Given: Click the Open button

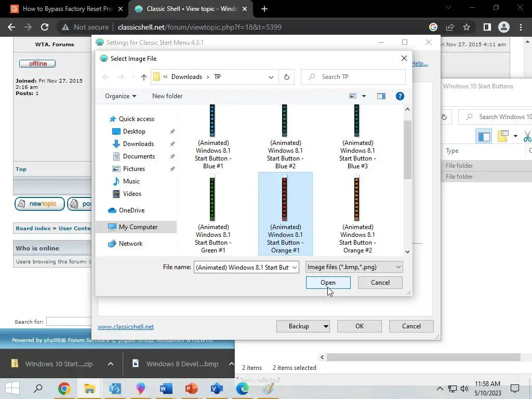Looking at the screenshot, I should 328,283.
